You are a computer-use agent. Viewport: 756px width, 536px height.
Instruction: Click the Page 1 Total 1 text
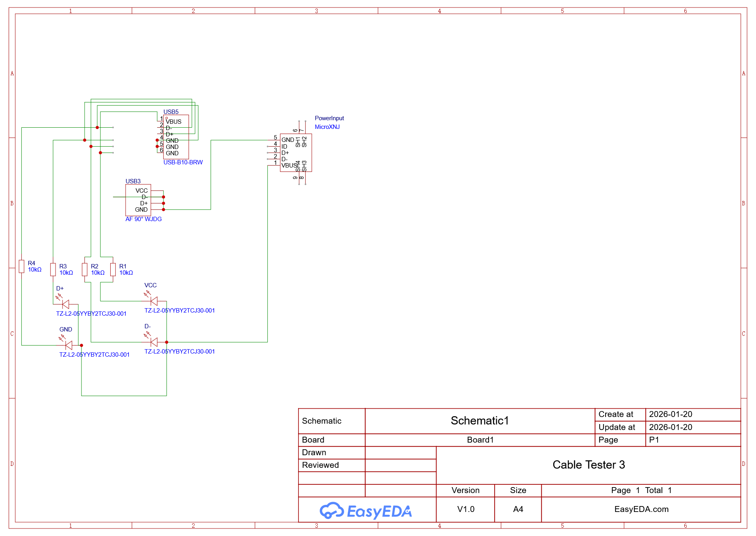coord(641,490)
